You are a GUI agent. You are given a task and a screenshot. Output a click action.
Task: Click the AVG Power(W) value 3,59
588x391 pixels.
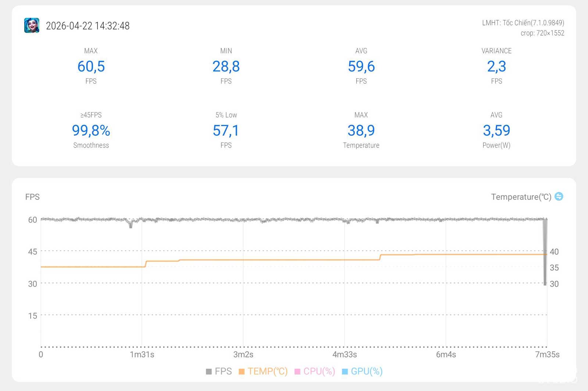point(496,131)
